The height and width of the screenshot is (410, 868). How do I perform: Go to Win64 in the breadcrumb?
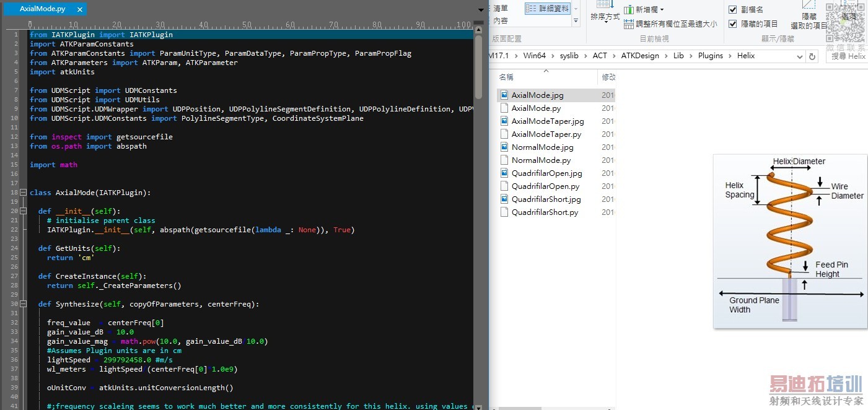click(534, 56)
